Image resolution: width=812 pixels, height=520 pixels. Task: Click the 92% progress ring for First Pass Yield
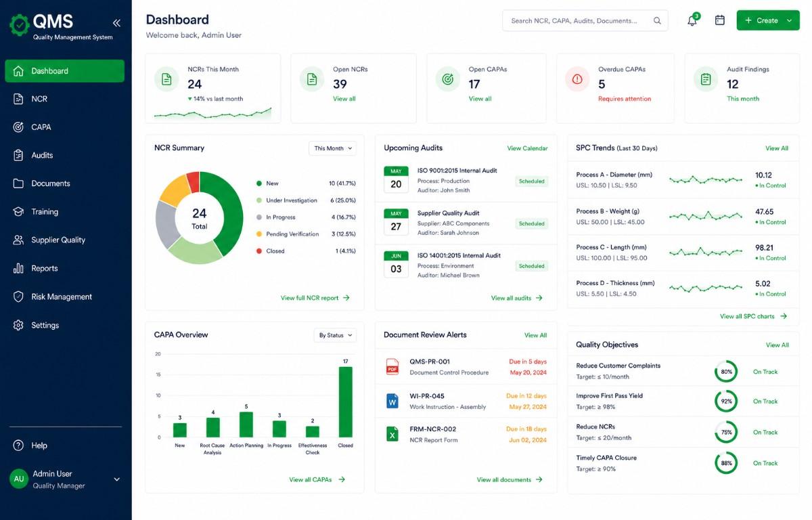click(x=726, y=402)
